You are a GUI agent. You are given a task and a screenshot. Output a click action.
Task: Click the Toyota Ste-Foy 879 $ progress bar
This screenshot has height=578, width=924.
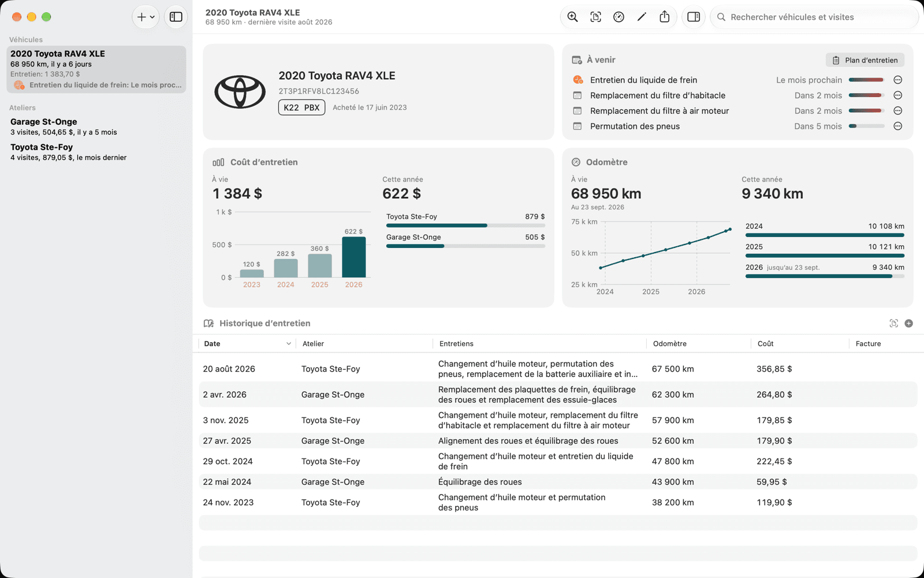465,225
